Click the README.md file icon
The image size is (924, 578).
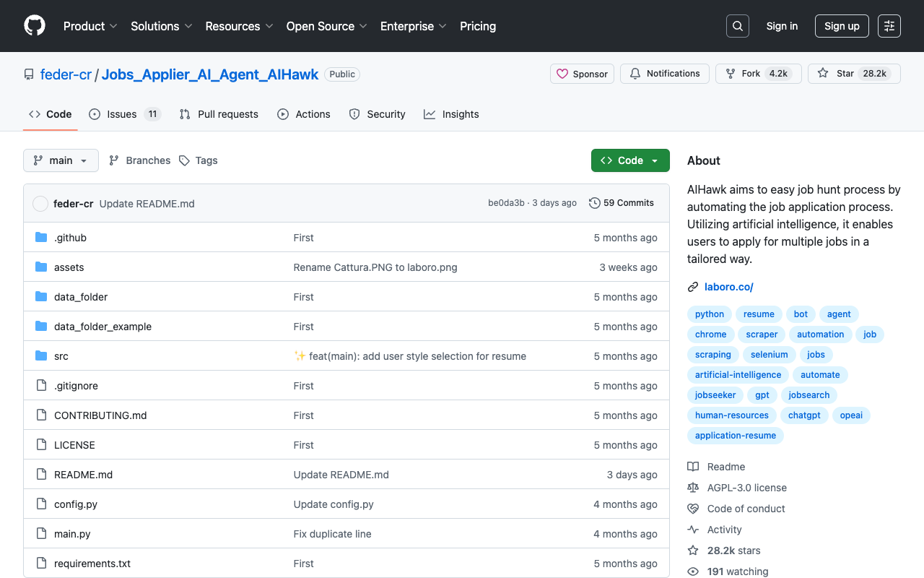41,475
